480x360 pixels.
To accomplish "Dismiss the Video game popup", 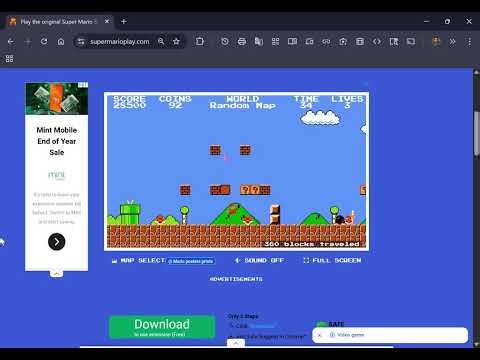I will [x=319, y=335].
